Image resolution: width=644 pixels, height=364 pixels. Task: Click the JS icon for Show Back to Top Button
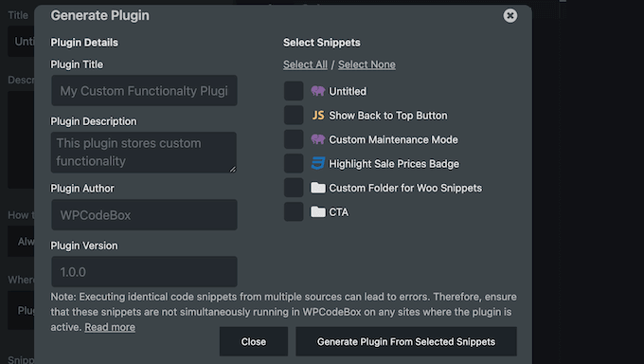318,115
